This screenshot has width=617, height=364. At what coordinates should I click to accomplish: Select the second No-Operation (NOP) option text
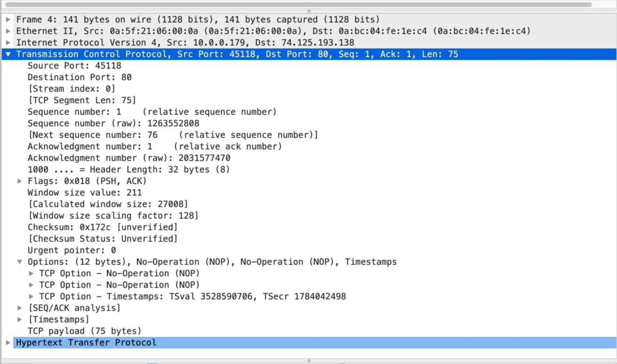coord(119,285)
